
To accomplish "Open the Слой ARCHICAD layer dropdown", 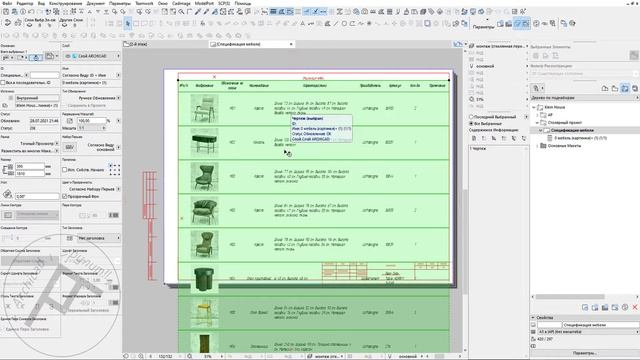I will point(92,56).
